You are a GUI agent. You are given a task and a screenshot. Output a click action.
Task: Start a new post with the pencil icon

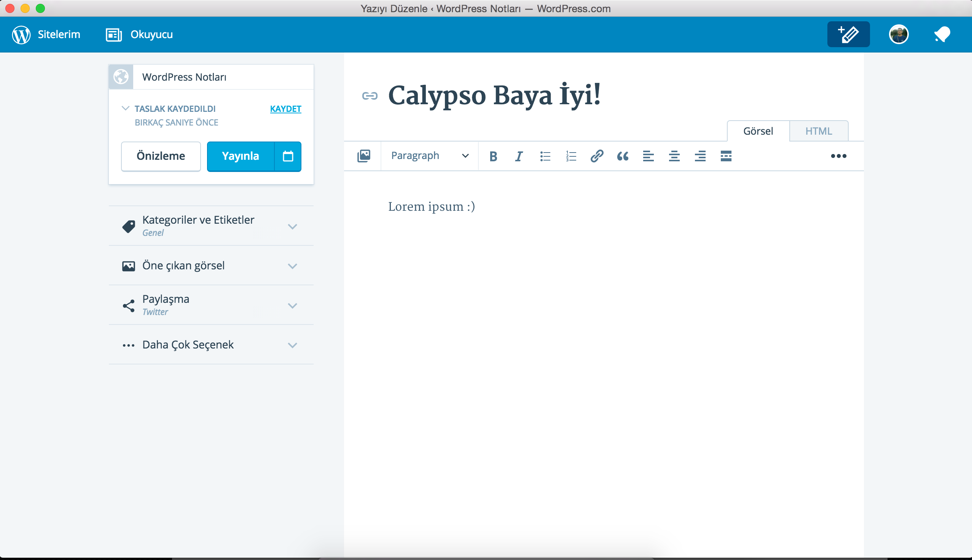pyautogui.click(x=848, y=34)
